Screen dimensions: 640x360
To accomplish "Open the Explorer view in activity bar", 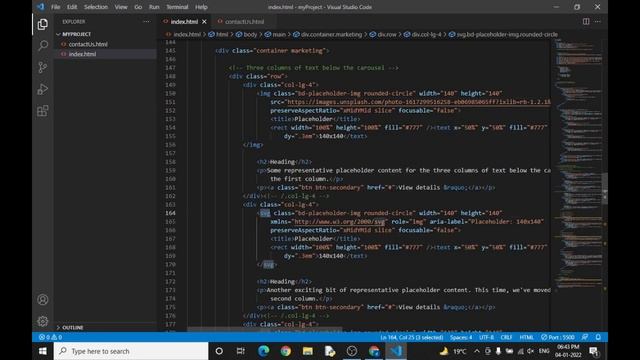I will click(x=42, y=24).
